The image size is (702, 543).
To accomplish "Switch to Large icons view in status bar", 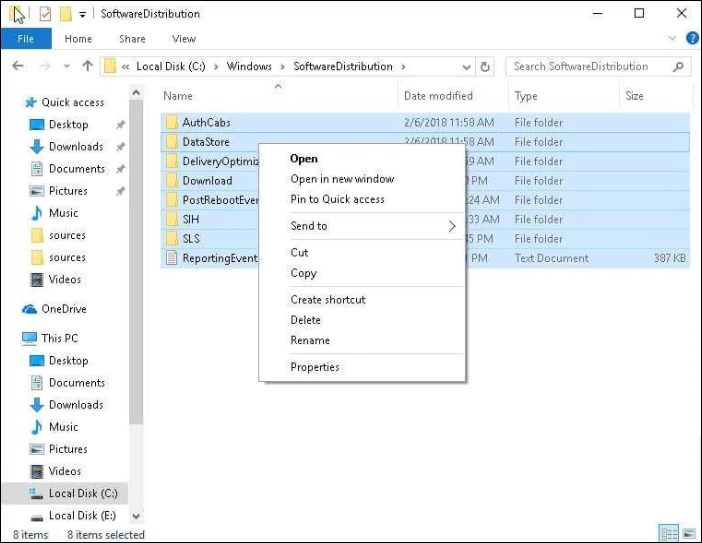I will (x=689, y=533).
